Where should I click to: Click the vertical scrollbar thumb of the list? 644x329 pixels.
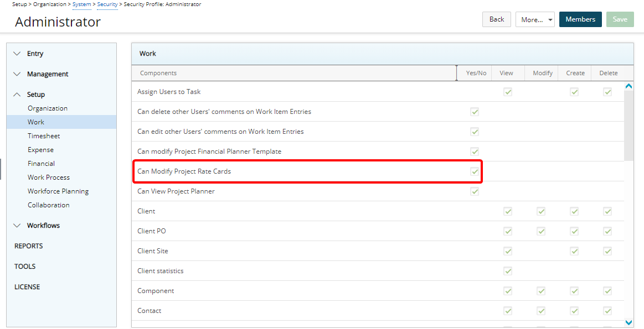pos(628,126)
